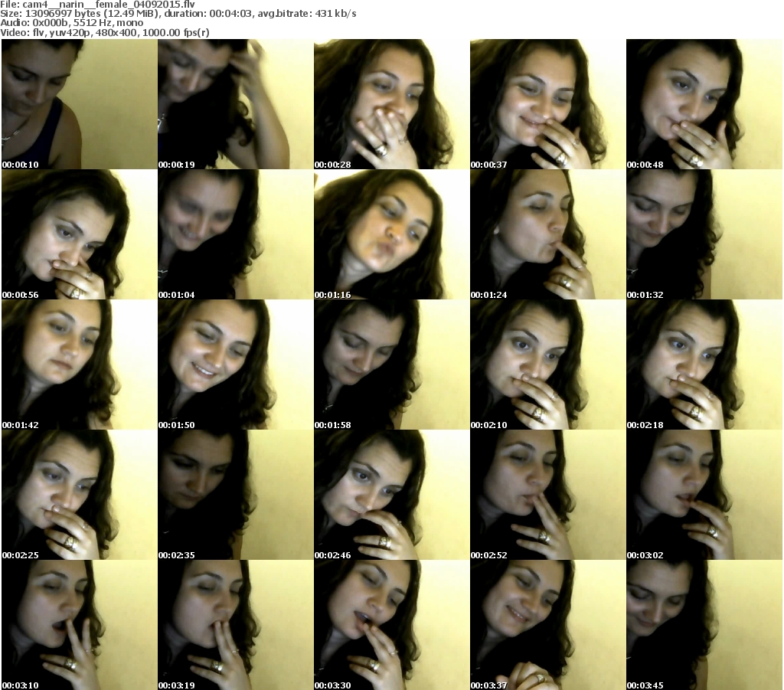Image resolution: width=784 pixels, height=690 pixels.
Task: Choose the 00:02:46 frame
Action: [x=391, y=495]
